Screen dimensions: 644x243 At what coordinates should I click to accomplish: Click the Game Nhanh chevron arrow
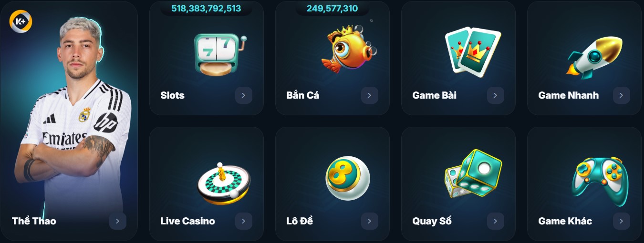[x=621, y=95]
